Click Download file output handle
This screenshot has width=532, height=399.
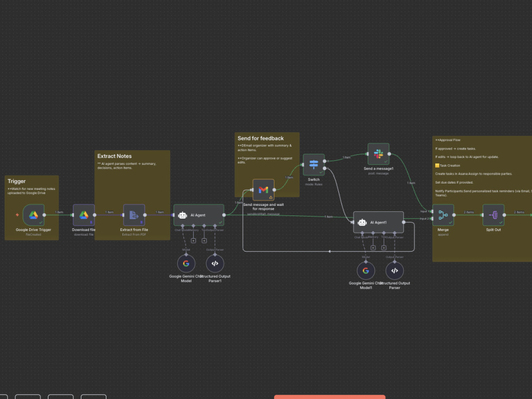point(95,215)
